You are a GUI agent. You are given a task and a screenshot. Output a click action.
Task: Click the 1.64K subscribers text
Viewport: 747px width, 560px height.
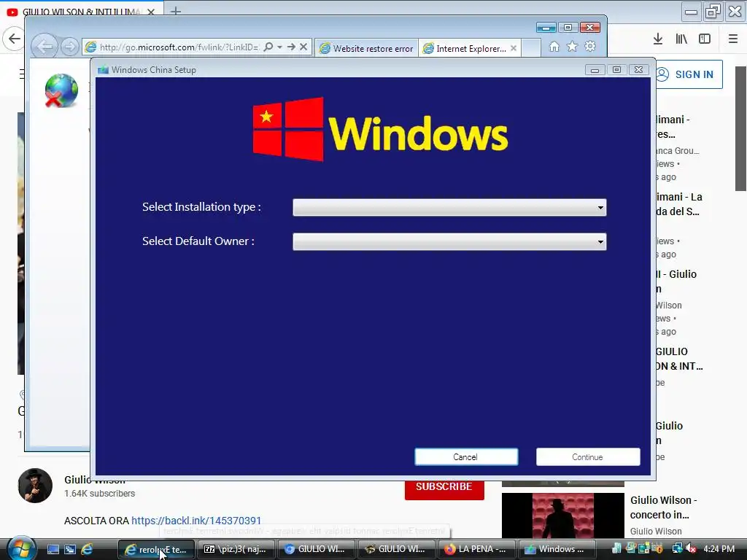(x=99, y=494)
